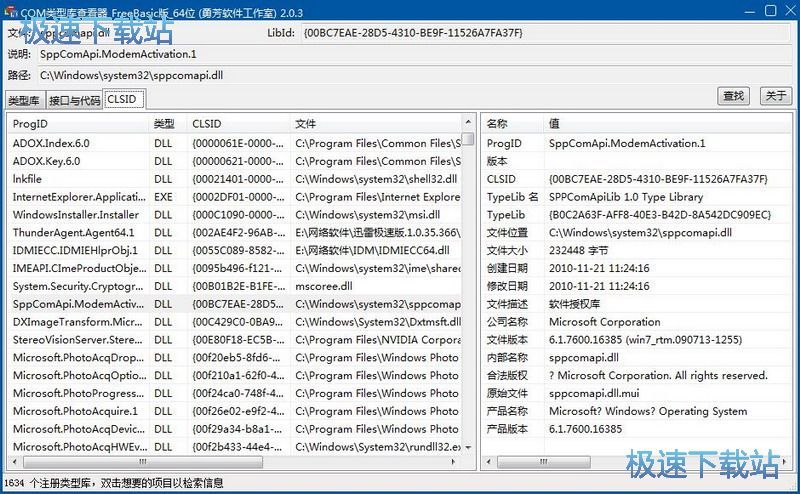Click TypeLib GUID {B0C2A63F-AFF8-...} value

(660, 215)
